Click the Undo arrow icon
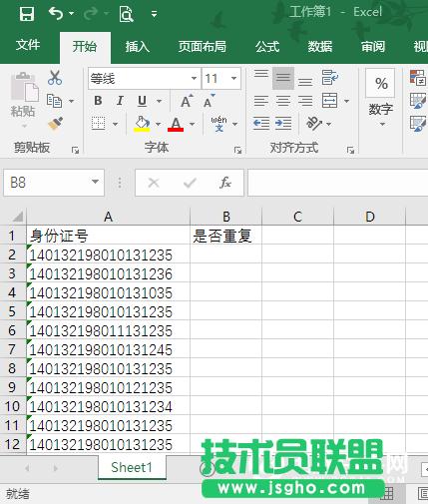This screenshot has height=504, width=428. click(56, 14)
